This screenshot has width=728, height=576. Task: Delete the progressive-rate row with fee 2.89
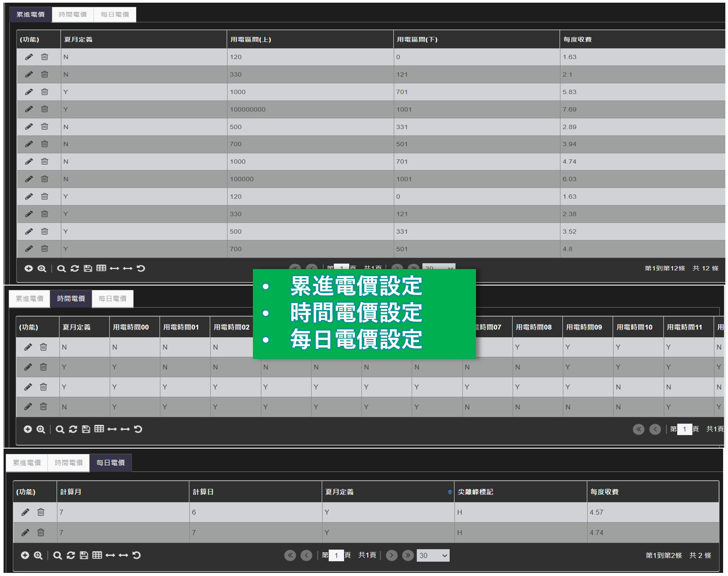pos(45,127)
